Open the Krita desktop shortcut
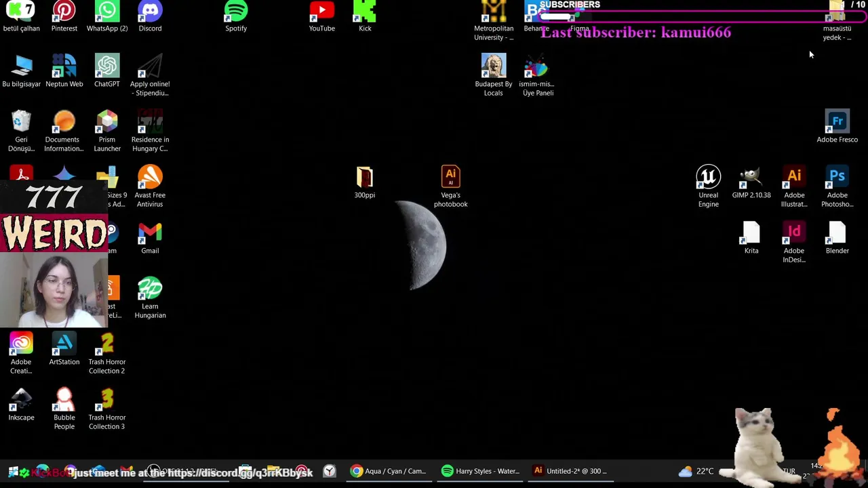This screenshot has height=488, width=868. pos(751,237)
